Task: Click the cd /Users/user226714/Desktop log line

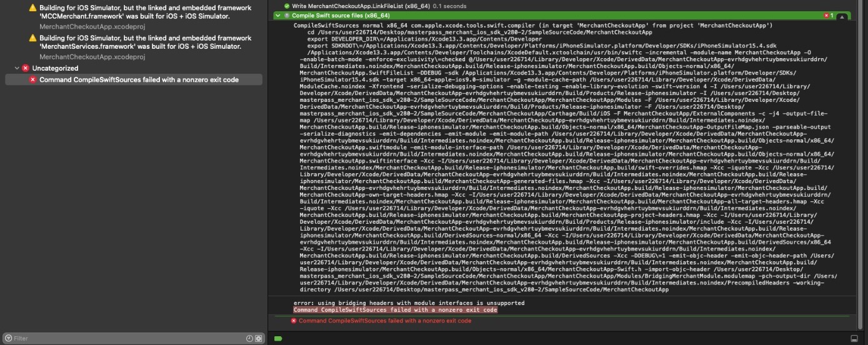Action: click(x=479, y=32)
